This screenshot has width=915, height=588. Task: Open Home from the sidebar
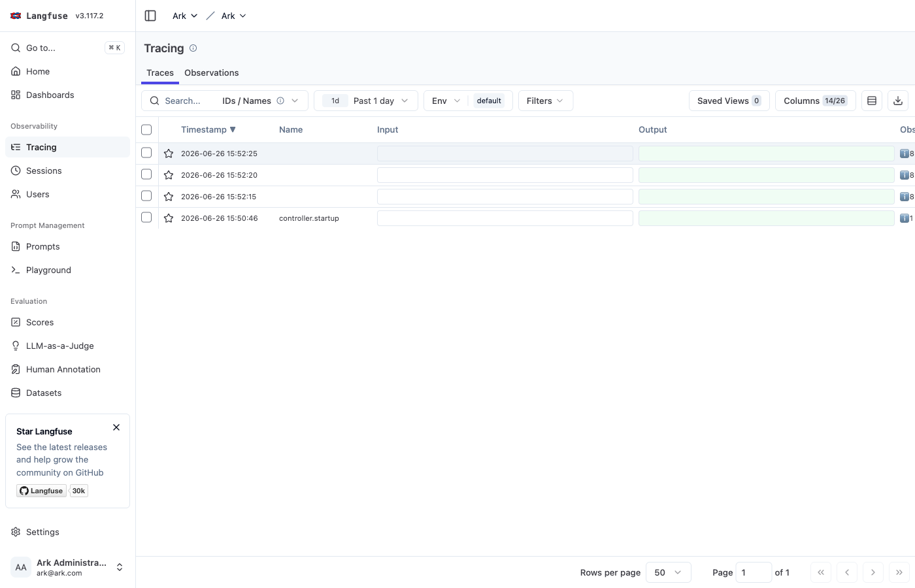point(68,71)
